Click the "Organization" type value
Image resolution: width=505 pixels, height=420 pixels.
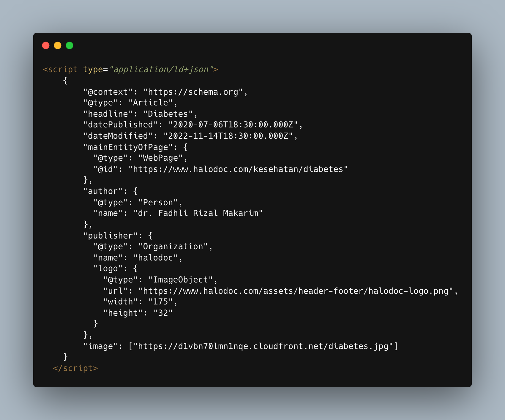click(173, 247)
